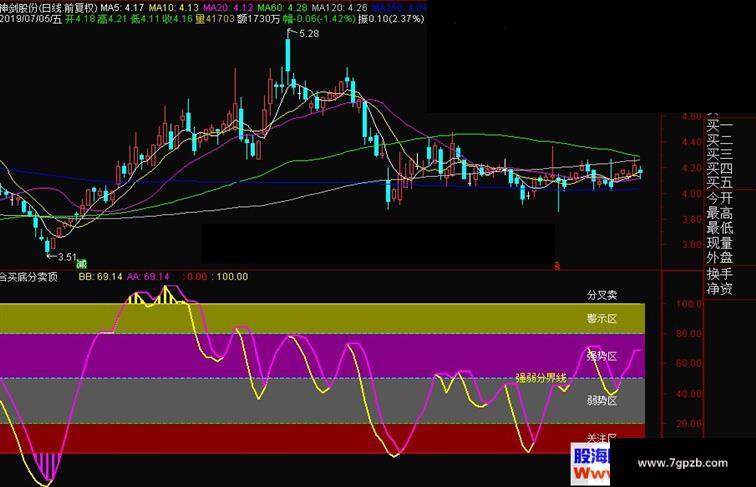Select the 买二 row in quote panel
Viewport: 756px width, 487px height.
(x=720, y=140)
